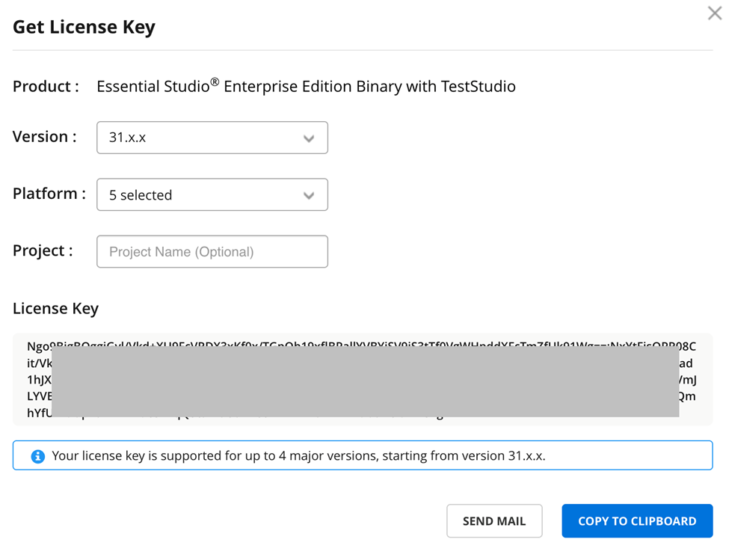Open the Platform dropdown showing 5 selected
The width and height of the screenshot is (729, 560).
(212, 194)
